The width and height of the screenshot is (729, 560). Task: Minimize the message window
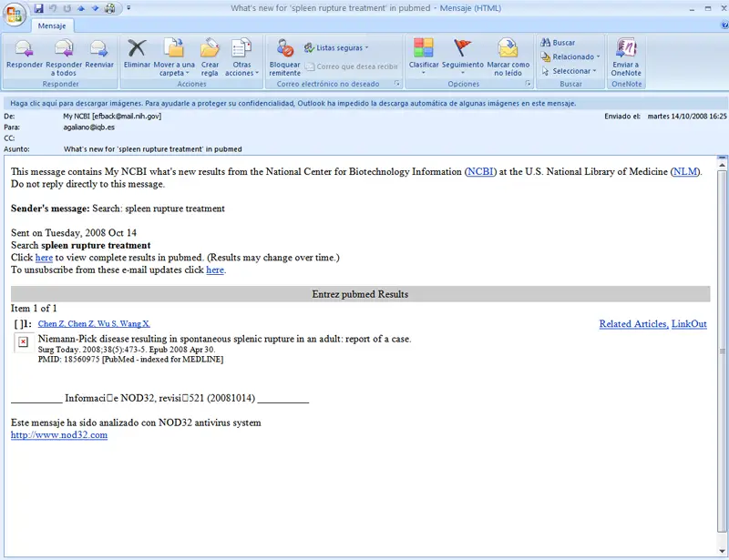pos(693,8)
